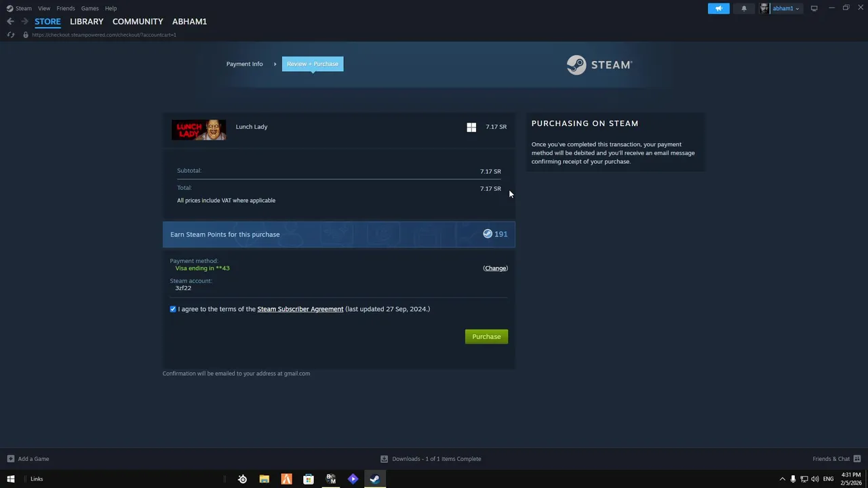This screenshot has height=488, width=868.
Task: Open Microsoft Store from the taskbar
Action: (x=309, y=479)
